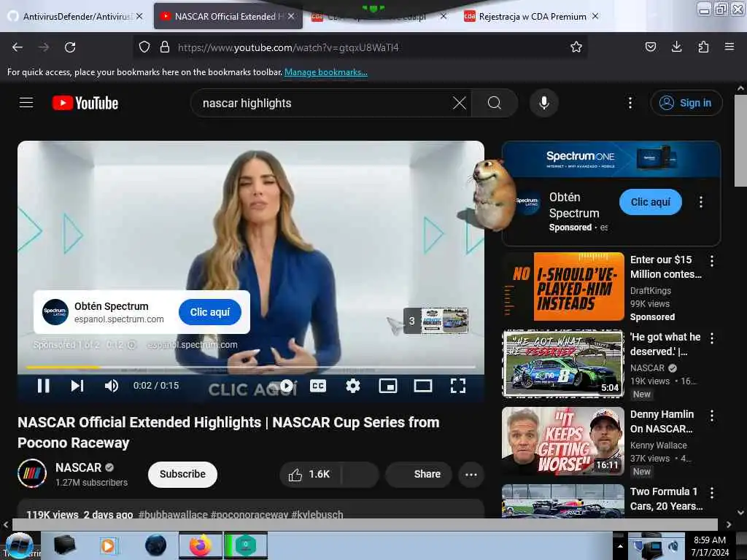Toggle closed captions CC
Image resolution: width=747 pixels, height=560 pixels.
coord(318,386)
